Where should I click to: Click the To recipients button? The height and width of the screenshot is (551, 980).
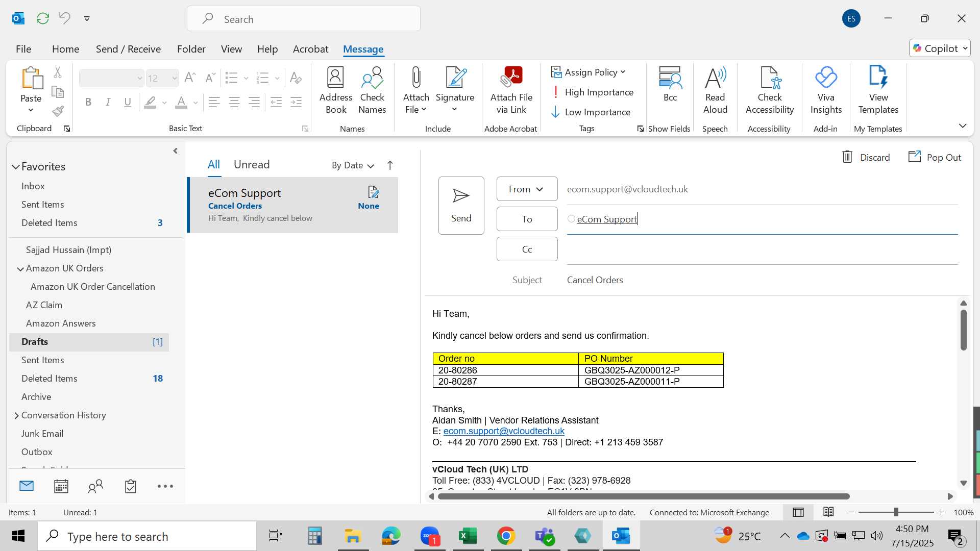(x=527, y=219)
